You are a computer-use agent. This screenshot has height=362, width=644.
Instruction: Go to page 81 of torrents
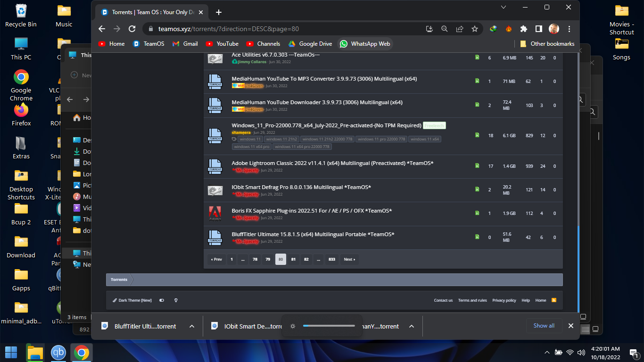(293, 259)
